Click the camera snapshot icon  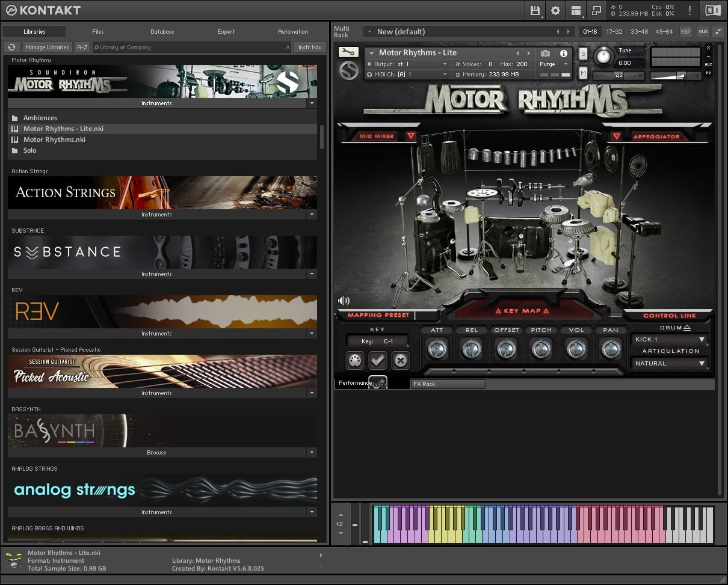(x=545, y=54)
